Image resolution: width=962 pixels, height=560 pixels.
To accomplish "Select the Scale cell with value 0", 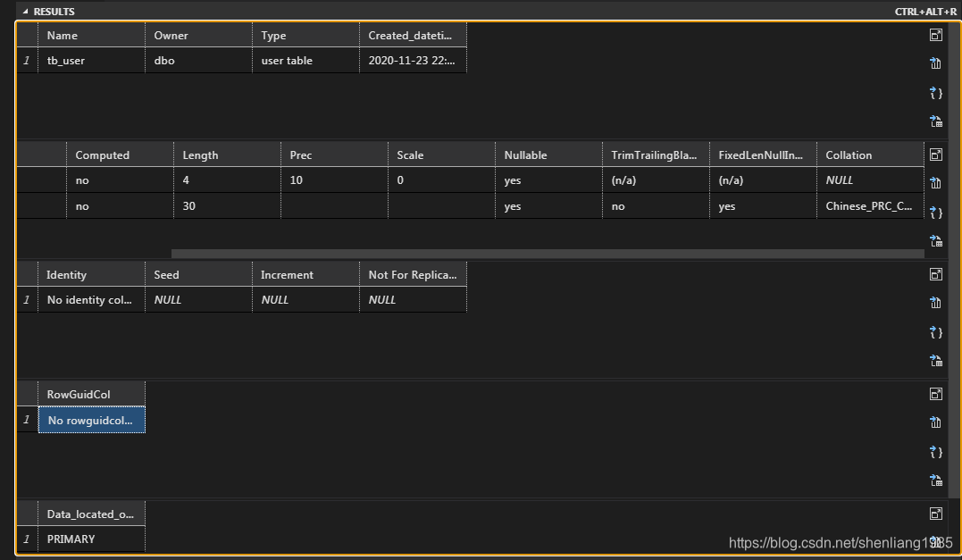I will point(442,180).
